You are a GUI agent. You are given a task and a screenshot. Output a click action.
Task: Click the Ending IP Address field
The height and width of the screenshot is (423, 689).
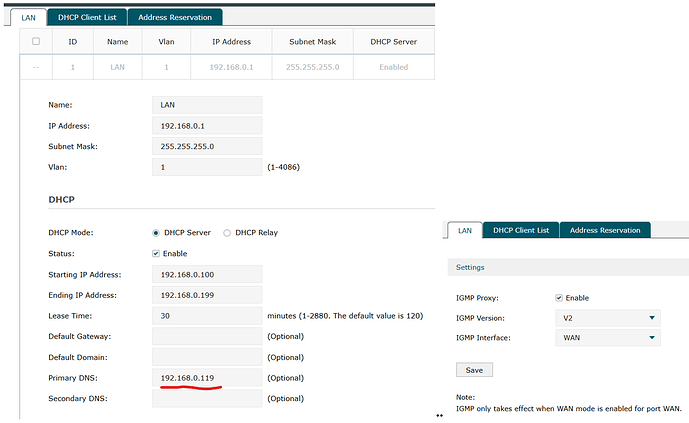pyautogui.click(x=207, y=295)
